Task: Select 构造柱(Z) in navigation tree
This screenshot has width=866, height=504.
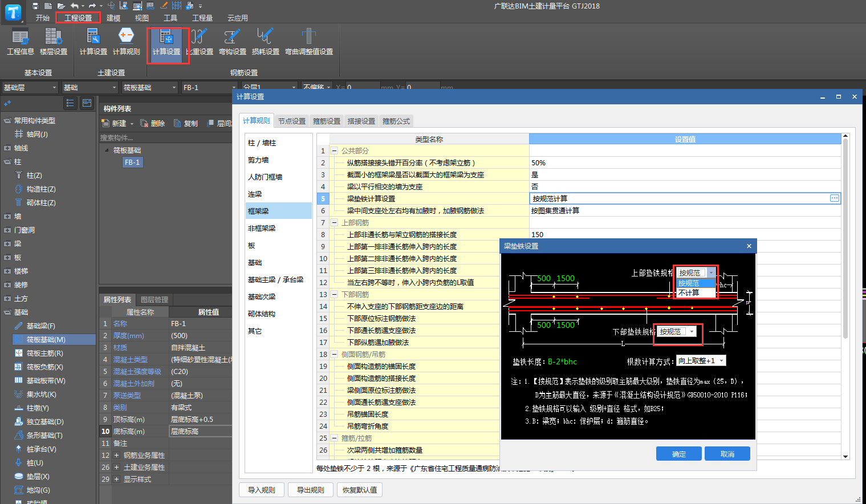Action: tap(41, 189)
